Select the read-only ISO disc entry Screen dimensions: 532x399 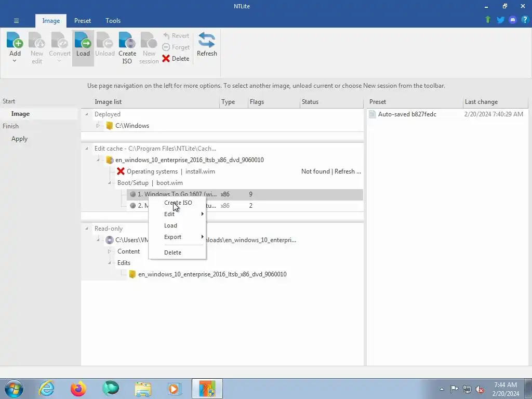(x=201, y=240)
